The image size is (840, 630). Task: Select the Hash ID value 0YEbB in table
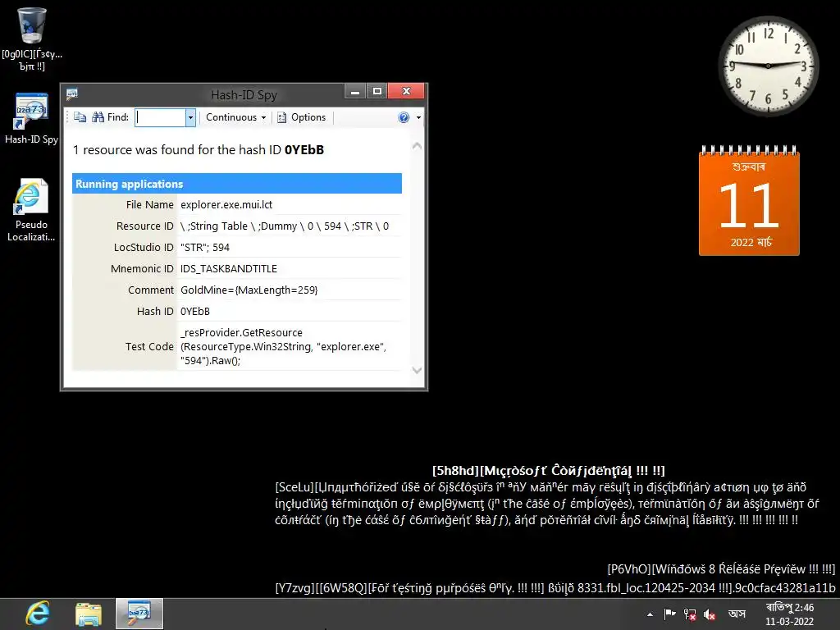click(x=195, y=311)
